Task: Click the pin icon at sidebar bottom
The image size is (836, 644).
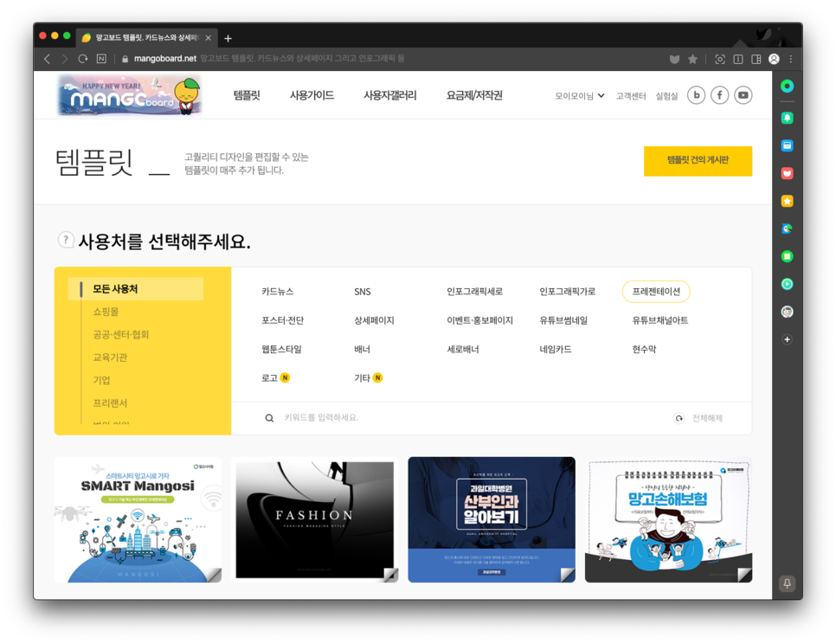Action: point(787,583)
